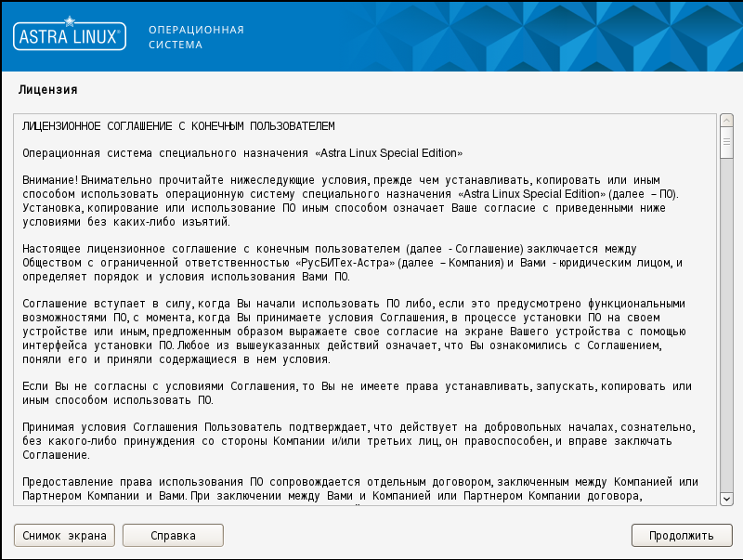This screenshot has width=743, height=560.
Task: Click the paragraph starting with Настоящее лицензионное соглашение
Action: pyautogui.click(x=352, y=263)
